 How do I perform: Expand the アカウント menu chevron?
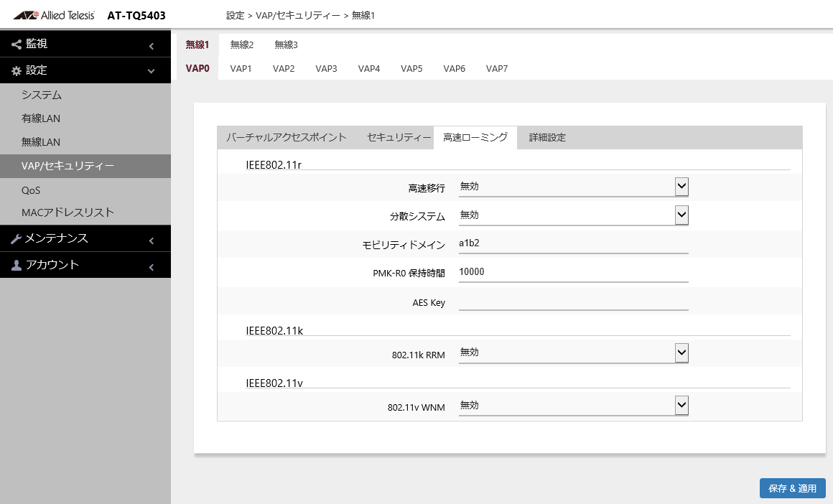click(x=152, y=267)
